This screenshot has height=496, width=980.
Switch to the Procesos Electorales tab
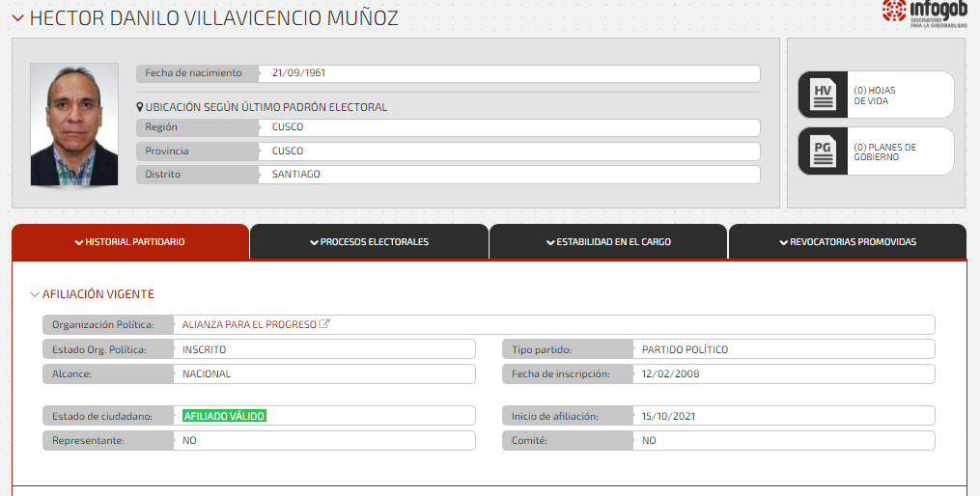[x=369, y=242]
